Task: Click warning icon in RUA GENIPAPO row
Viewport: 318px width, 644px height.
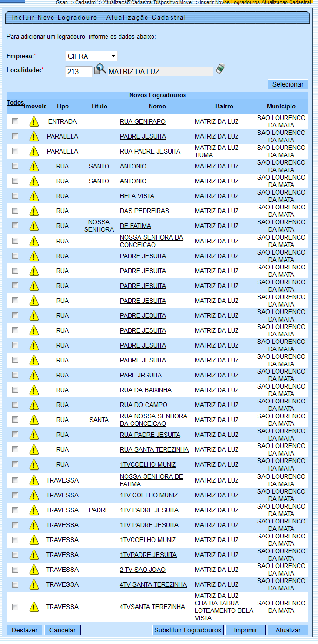Action: (x=34, y=121)
